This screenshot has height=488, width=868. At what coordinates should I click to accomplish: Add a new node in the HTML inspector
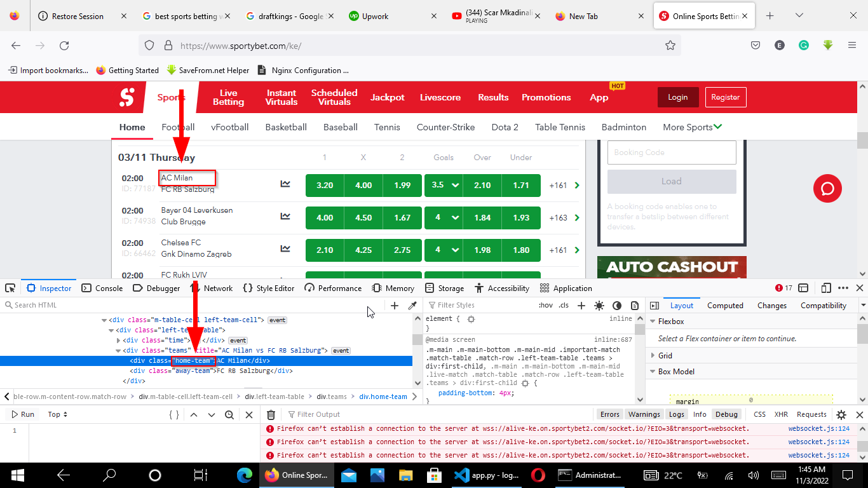[395, 306]
